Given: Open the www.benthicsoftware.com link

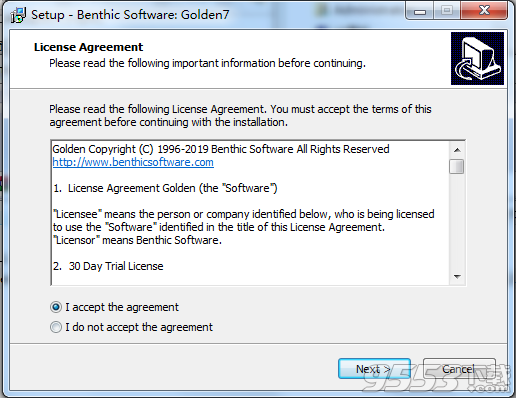Looking at the screenshot, I should click(x=133, y=162).
